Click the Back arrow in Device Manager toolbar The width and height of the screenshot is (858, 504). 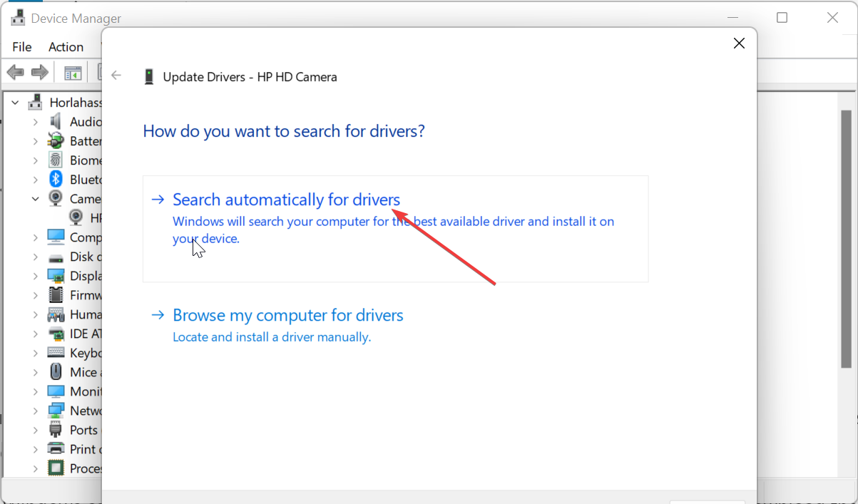tap(16, 72)
